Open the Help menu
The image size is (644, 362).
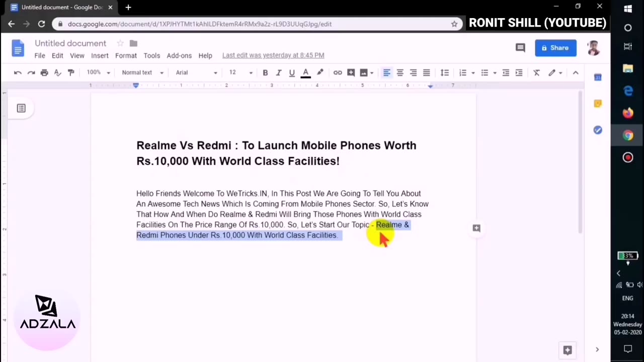205,55
